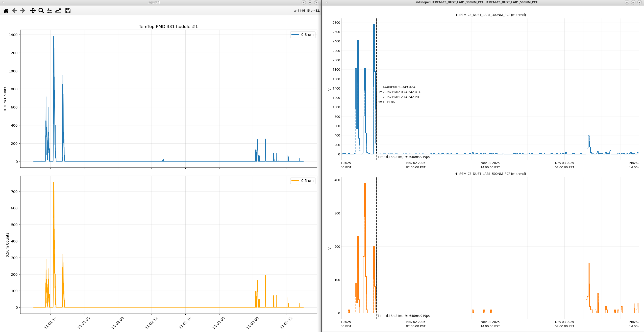Go forward to the next plot view

(23, 11)
